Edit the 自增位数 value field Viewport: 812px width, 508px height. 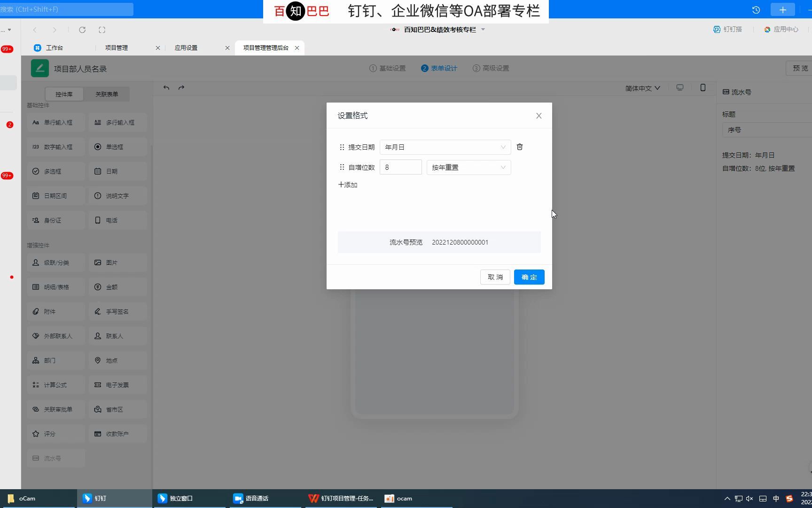pos(400,167)
